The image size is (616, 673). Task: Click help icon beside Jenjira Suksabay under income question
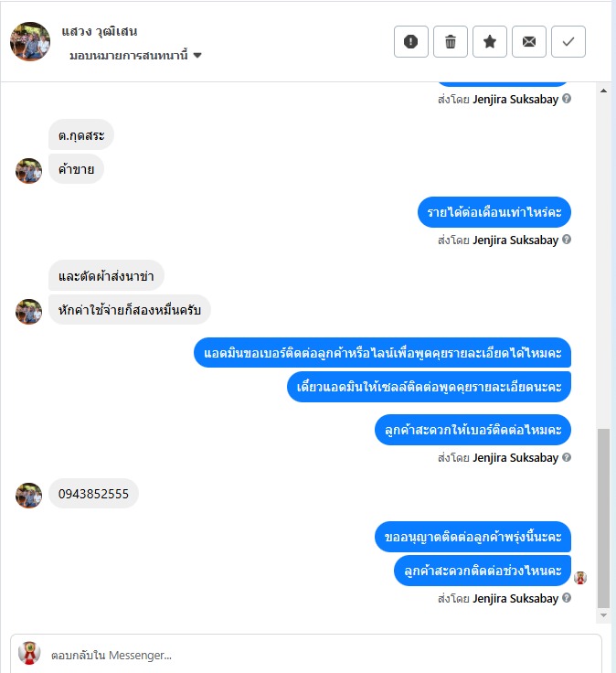567,239
